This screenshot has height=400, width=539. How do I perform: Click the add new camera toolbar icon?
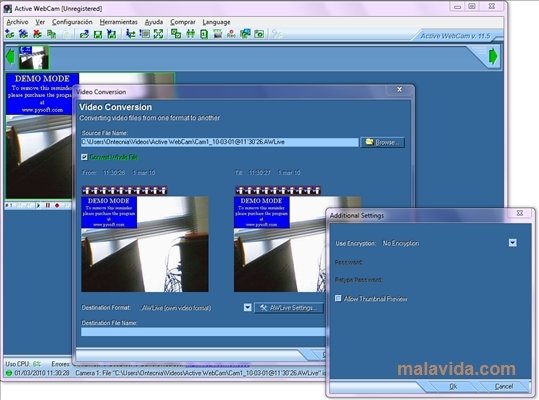10,34
